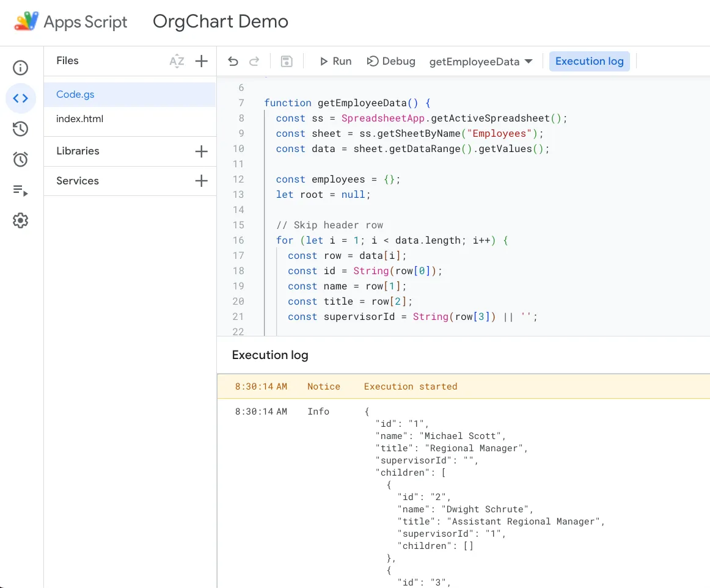Click the redo arrow in toolbar
Image resolution: width=710 pixels, height=588 pixels.
click(x=254, y=61)
